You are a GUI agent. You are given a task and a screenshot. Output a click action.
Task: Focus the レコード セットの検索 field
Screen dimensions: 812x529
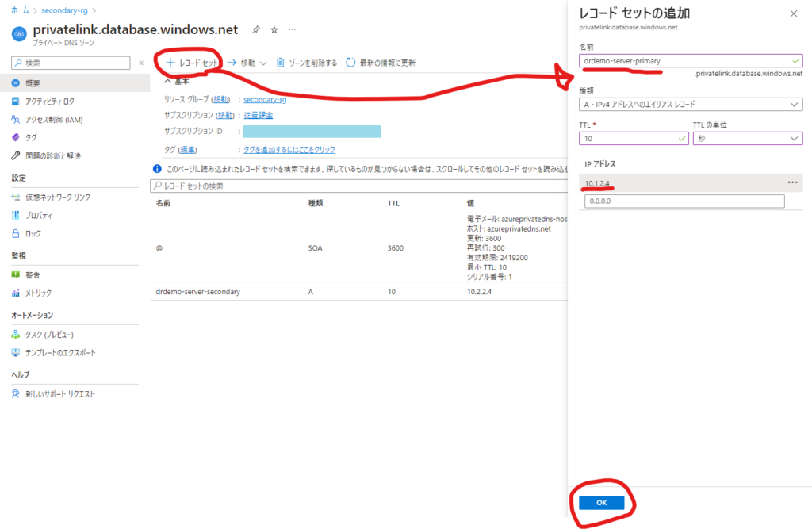pos(359,186)
